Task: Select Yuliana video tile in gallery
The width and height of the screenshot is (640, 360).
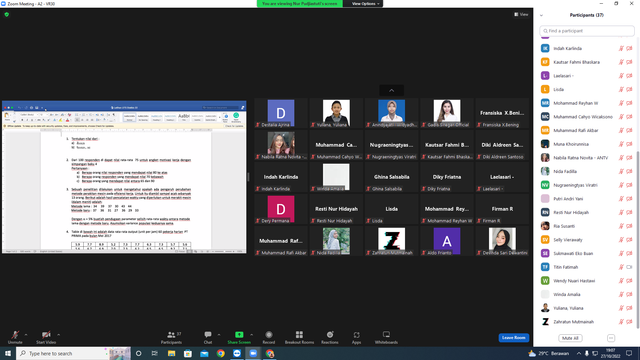Action: tap(336, 113)
